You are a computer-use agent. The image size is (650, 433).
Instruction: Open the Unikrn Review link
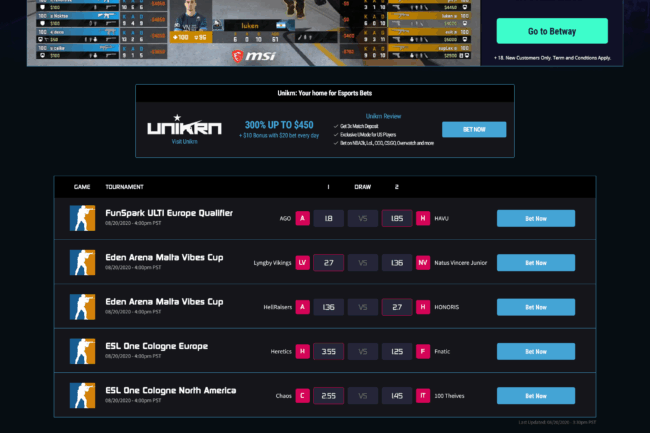pos(383,117)
